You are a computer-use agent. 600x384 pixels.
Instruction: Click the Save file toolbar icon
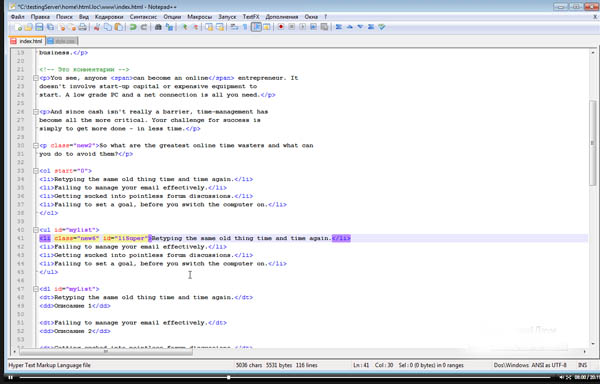(x=39, y=27)
